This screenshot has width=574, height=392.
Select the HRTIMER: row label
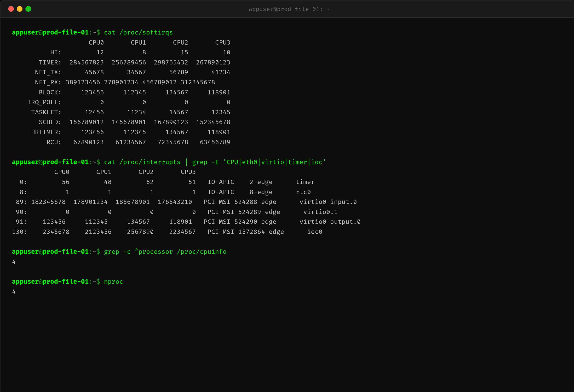[x=46, y=132]
